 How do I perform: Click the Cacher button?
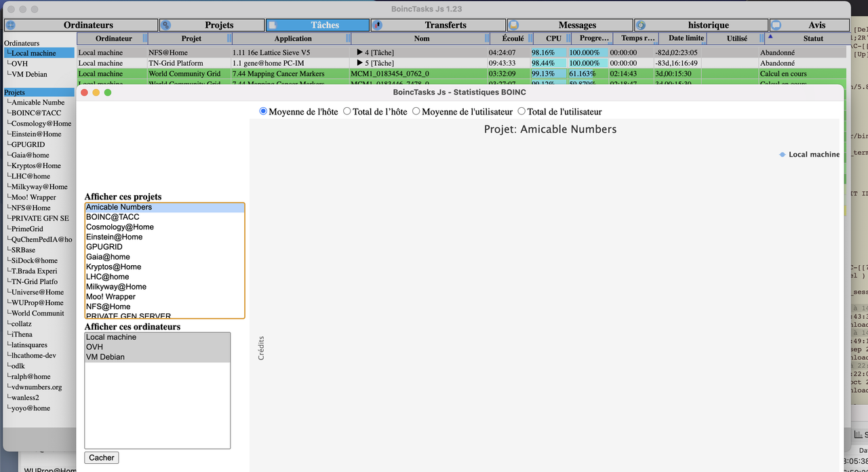(102, 458)
